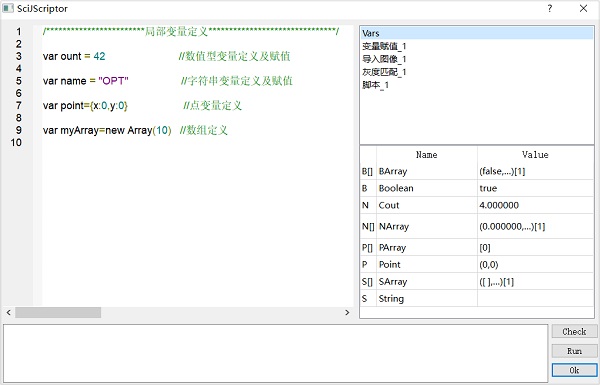This screenshot has width=600, height=385.
Task: Select the Cout variable name
Action: pos(389,205)
